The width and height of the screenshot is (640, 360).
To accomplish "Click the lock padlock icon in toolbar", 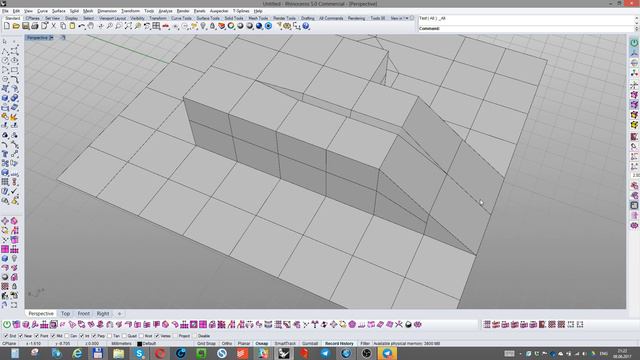I will click(x=212, y=26).
